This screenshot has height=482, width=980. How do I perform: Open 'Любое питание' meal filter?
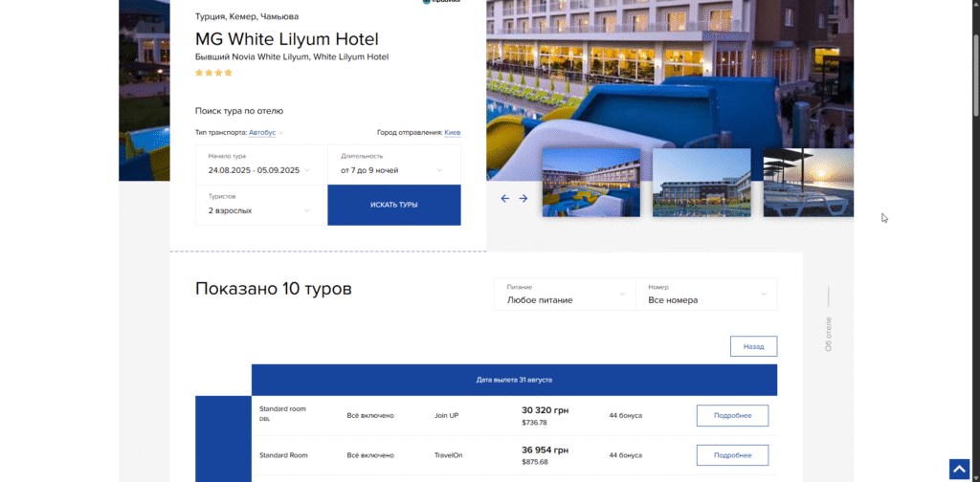(x=565, y=294)
